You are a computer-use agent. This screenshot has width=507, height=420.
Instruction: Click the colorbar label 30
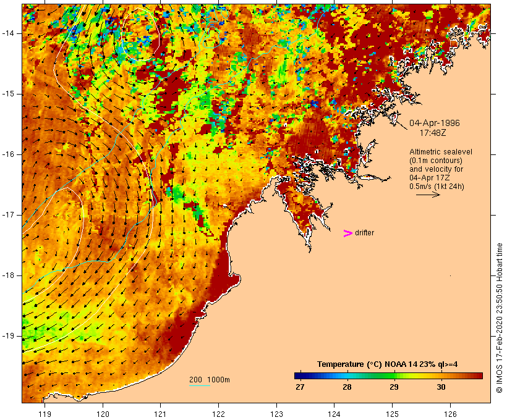pyautogui.click(x=441, y=387)
